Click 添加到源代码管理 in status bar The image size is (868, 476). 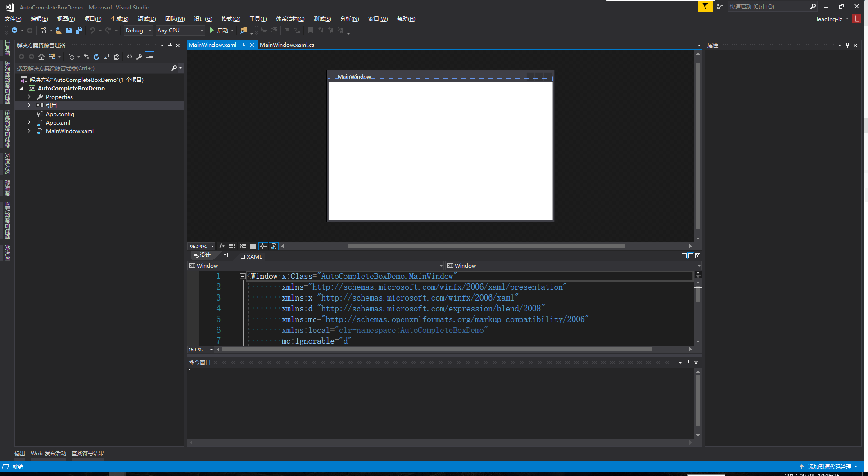[829, 467]
